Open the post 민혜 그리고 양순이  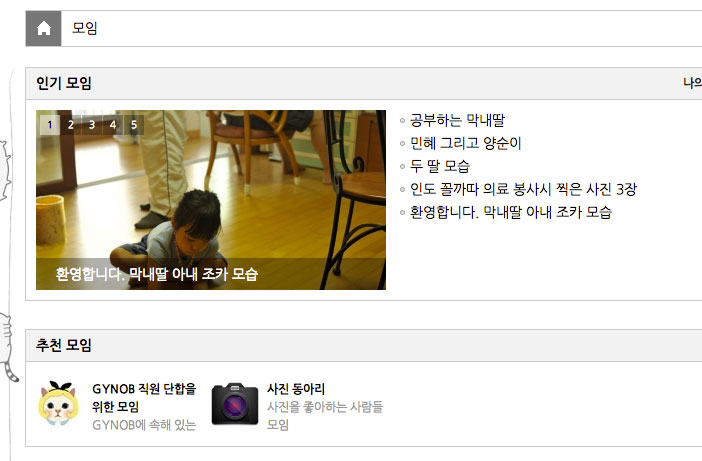[466, 143]
